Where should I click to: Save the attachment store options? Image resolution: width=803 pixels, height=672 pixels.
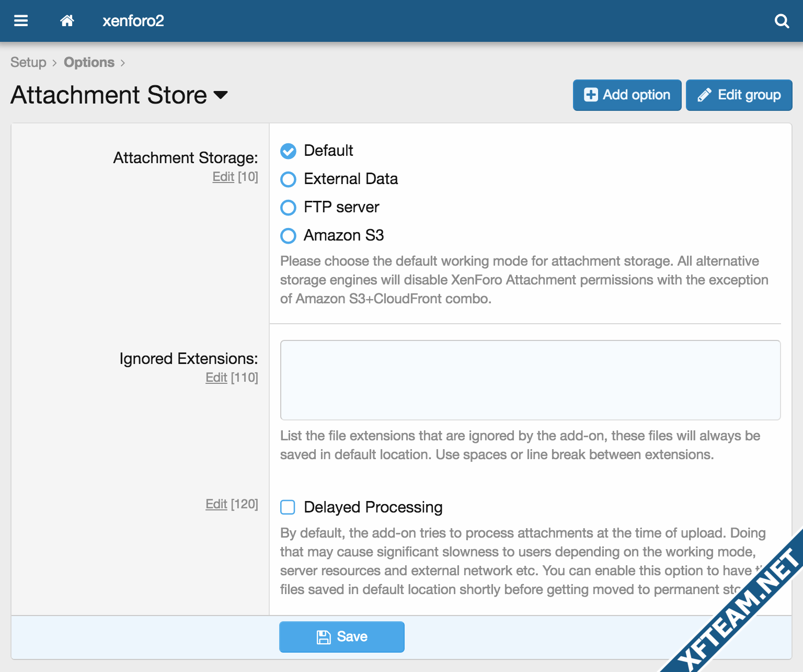pyautogui.click(x=342, y=637)
